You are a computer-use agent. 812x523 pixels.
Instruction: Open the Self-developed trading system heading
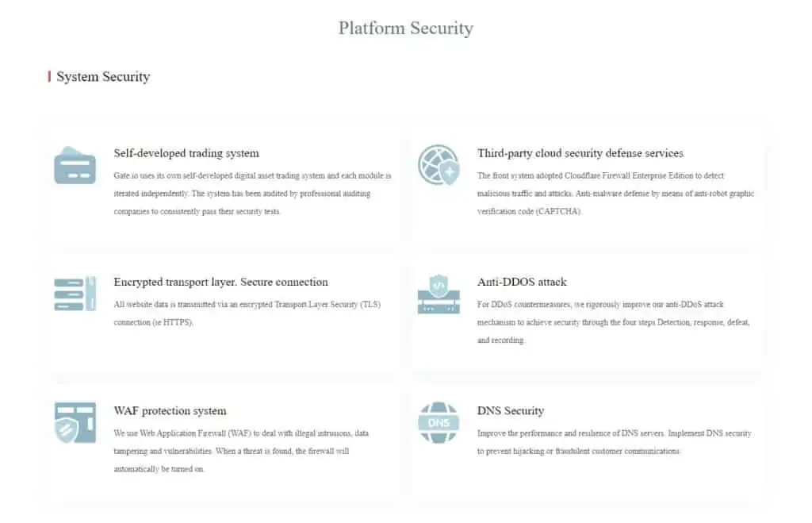pyautogui.click(x=186, y=153)
